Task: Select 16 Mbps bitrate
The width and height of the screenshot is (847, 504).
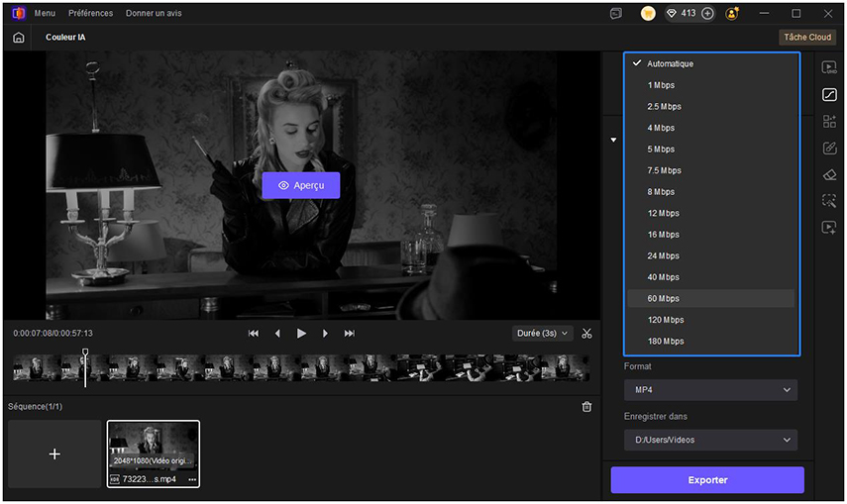Action: pyautogui.click(x=711, y=235)
